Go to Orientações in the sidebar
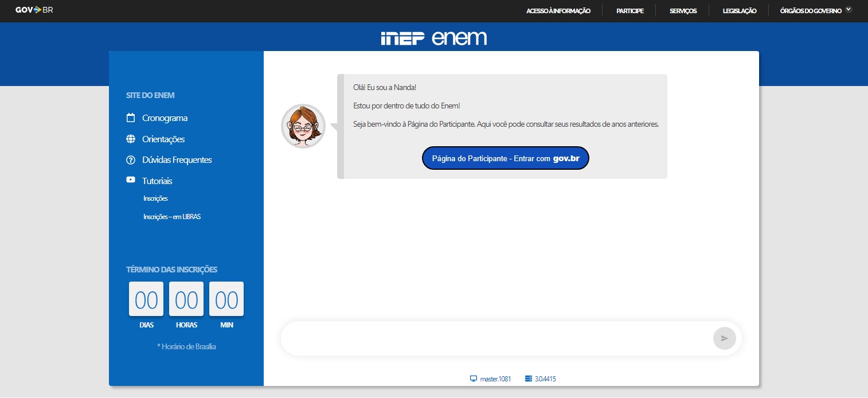The width and height of the screenshot is (868, 398). coord(163,139)
